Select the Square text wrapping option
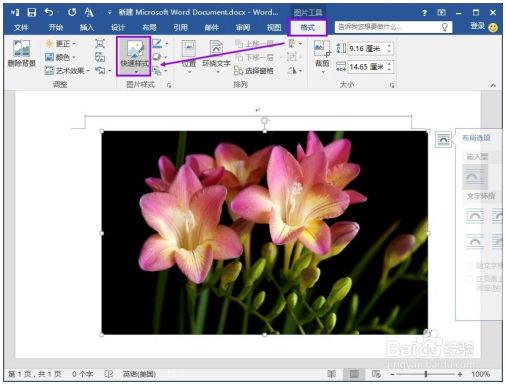The image size is (506, 385). point(475,216)
